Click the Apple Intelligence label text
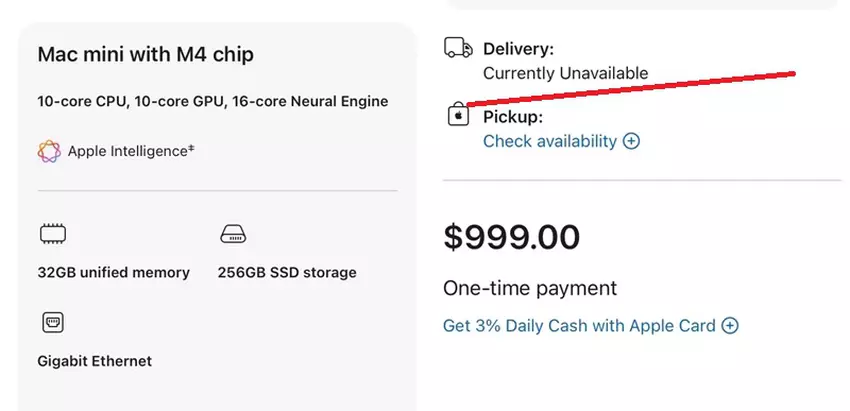The width and height of the screenshot is (850, 411). pos(130,151)
